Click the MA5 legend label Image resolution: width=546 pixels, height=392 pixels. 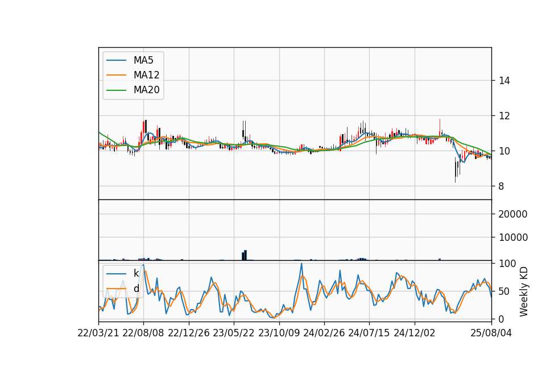click(143, 60)
